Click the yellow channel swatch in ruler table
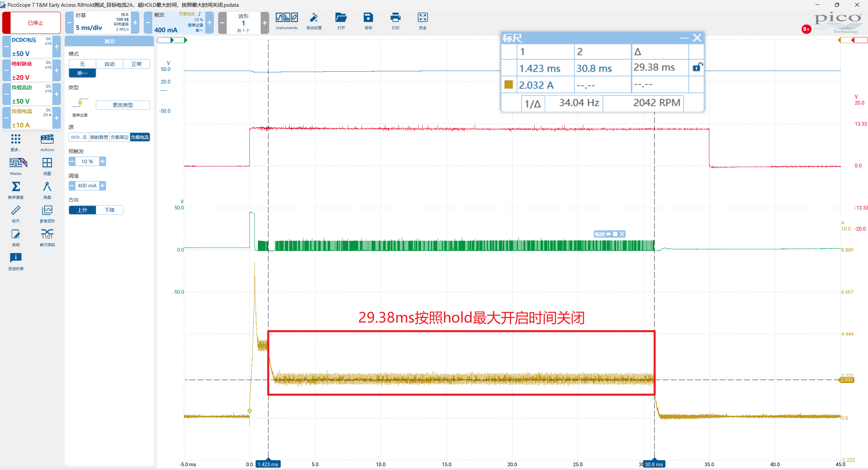This screenshot has height=470, width=868. (508, 85)
